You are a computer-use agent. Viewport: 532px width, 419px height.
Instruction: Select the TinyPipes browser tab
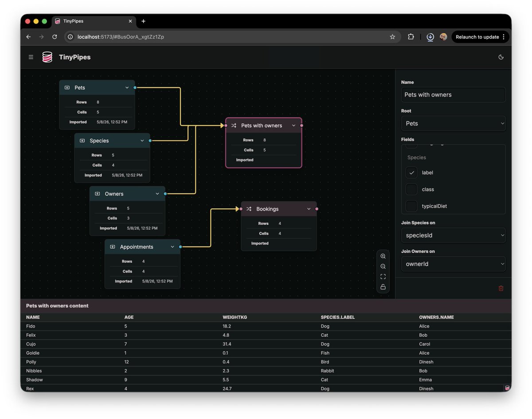(93, 21)
